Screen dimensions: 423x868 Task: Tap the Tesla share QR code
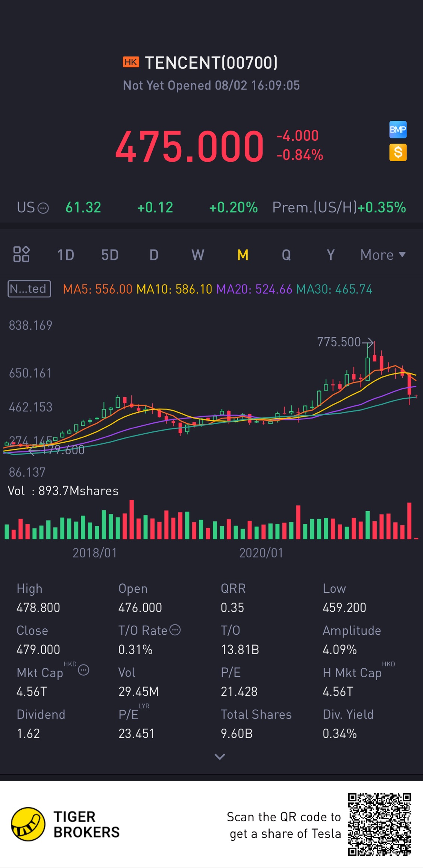click(x=379, y=824)
